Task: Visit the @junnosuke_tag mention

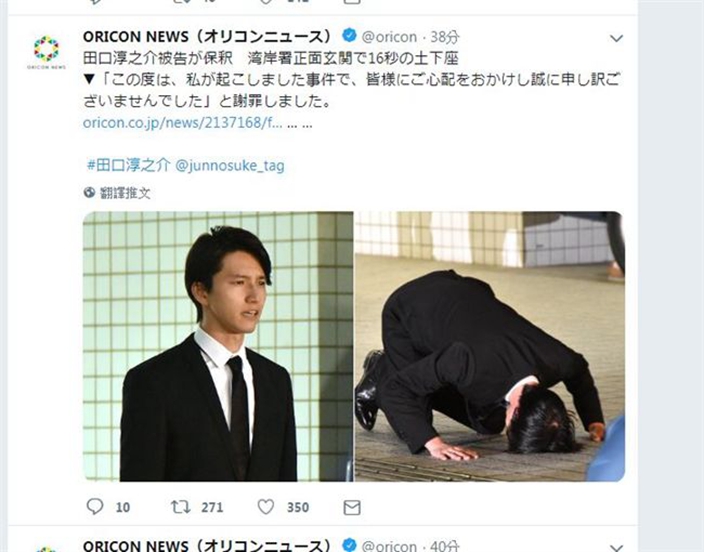Action: pos(230,165)
